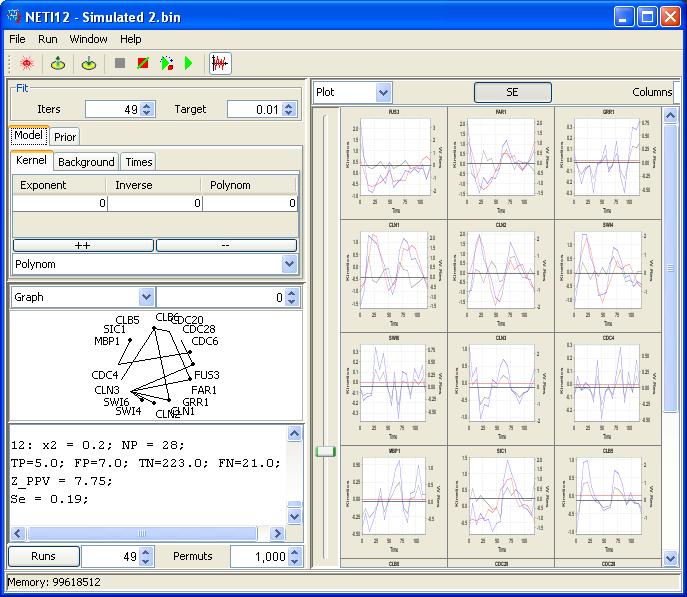The image size is (687, 597).
Task: Select the Inverse cell value 0
Action: point(155,203)
